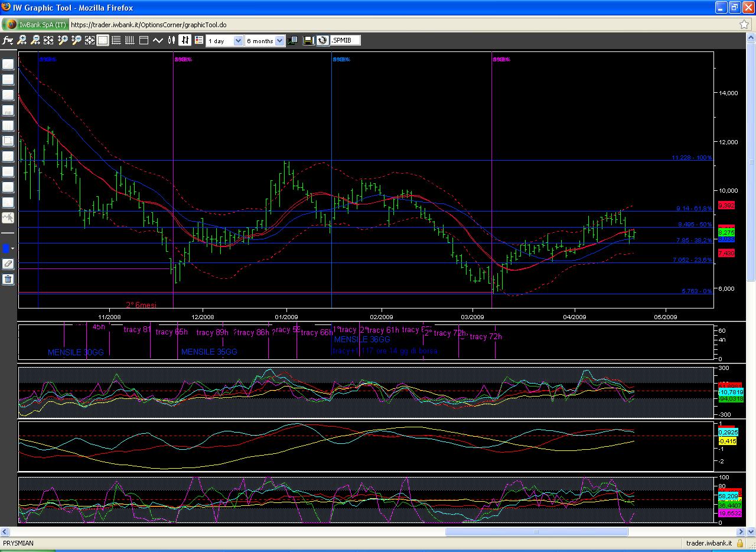Click the '11.228 - 100%' Fibonacci label
The image size is (756, 552).
point(692,158)
